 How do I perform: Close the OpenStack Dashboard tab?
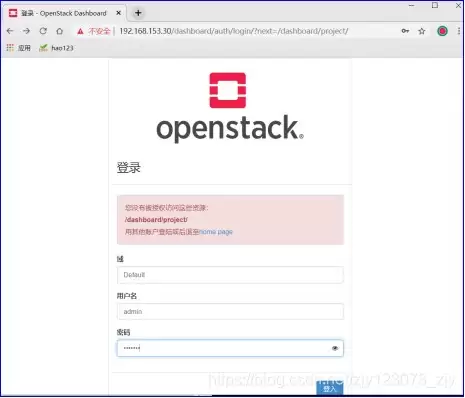119,13
